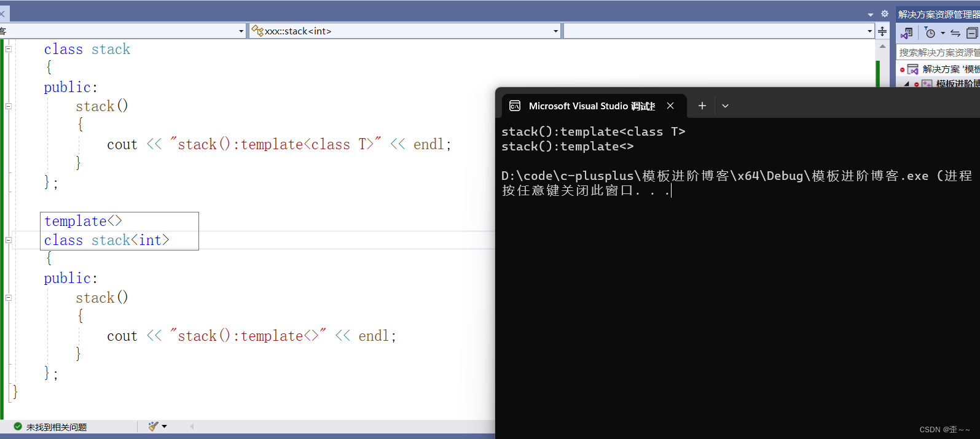Click 'class stack<int>' in the editor
Screen dimensions: 980x439
106,240
